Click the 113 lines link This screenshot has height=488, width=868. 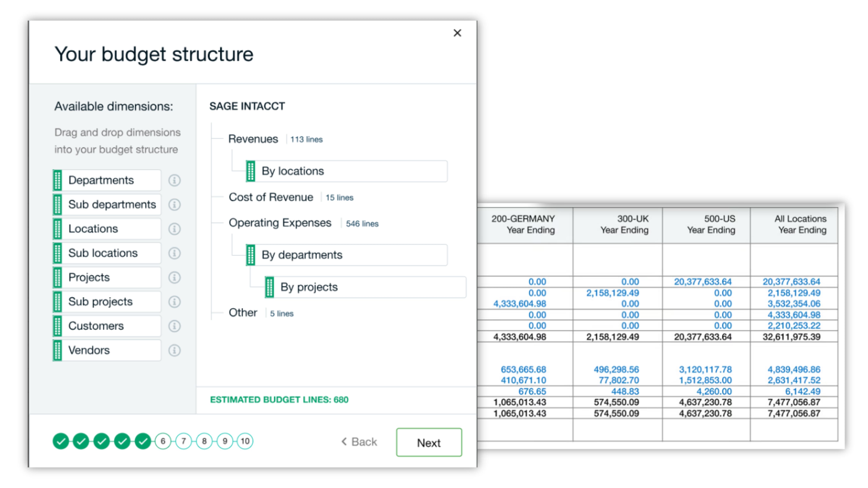(x=307, y=140)
